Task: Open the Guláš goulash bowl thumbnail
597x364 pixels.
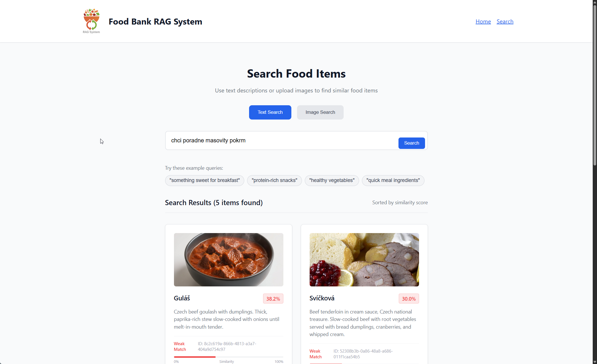Action: coord(229,260)
